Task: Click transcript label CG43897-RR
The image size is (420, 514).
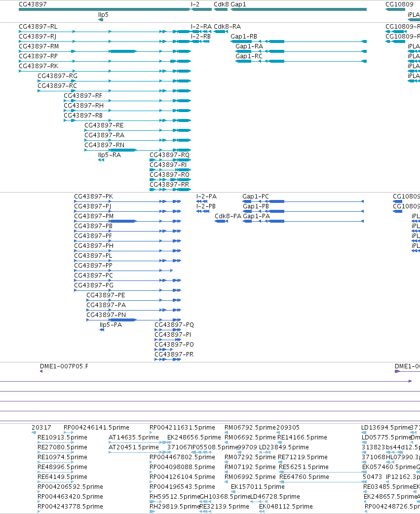Action: click(x=169, y=185)
